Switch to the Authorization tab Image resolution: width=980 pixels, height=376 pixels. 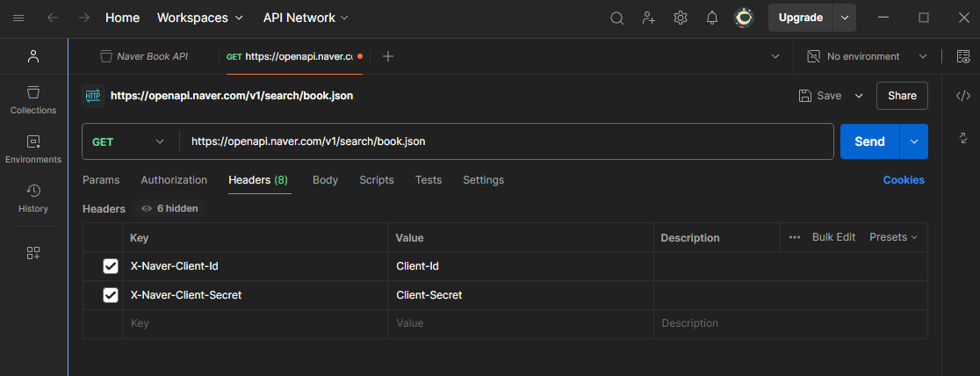174,180
